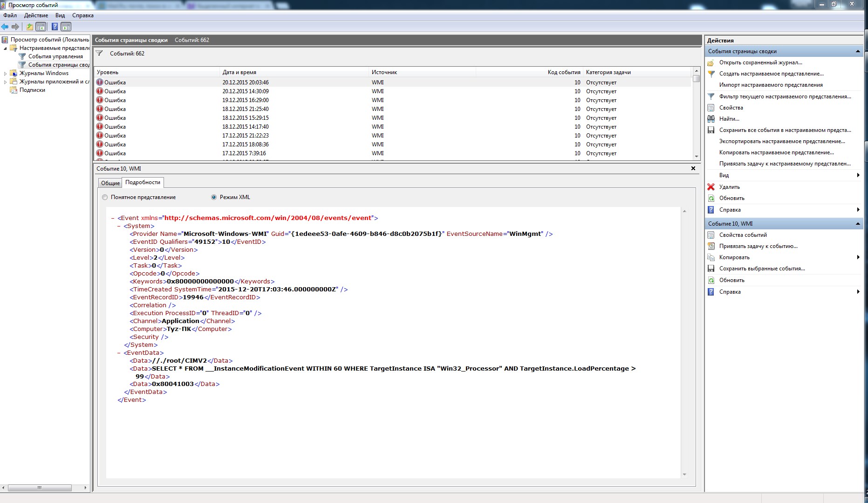Collapse Настраиваемые представления tree node

[x=5, y=48]
